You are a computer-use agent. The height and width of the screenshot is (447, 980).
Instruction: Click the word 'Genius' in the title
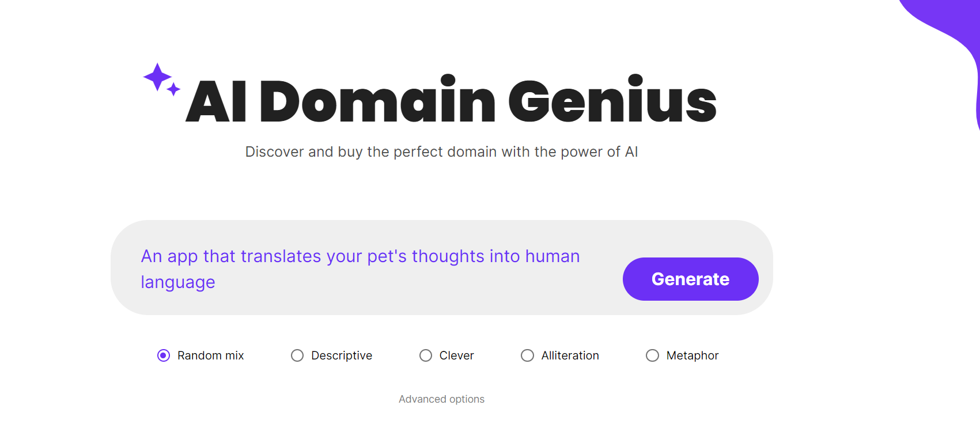pyautogui.click(x=612, y=101)
